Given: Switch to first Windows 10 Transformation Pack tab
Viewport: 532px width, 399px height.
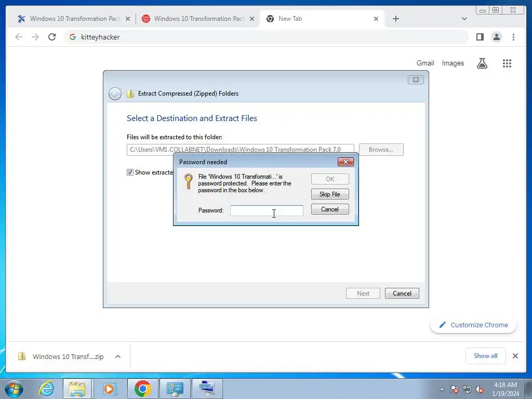Looking at the screenshot, I should [x=73, y=19].
